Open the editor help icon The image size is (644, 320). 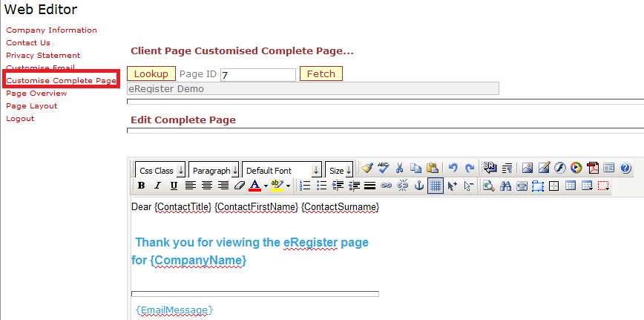point(625,169)
